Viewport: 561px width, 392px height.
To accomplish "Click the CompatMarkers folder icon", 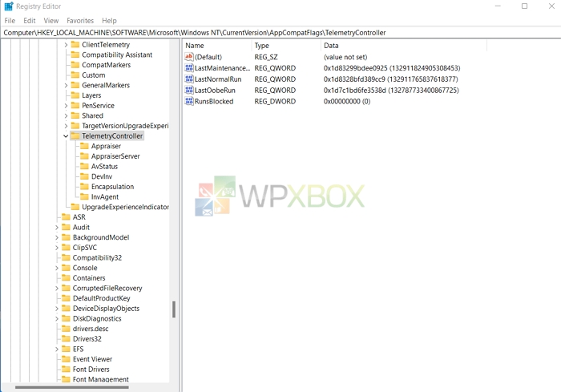I will (75, 65).
